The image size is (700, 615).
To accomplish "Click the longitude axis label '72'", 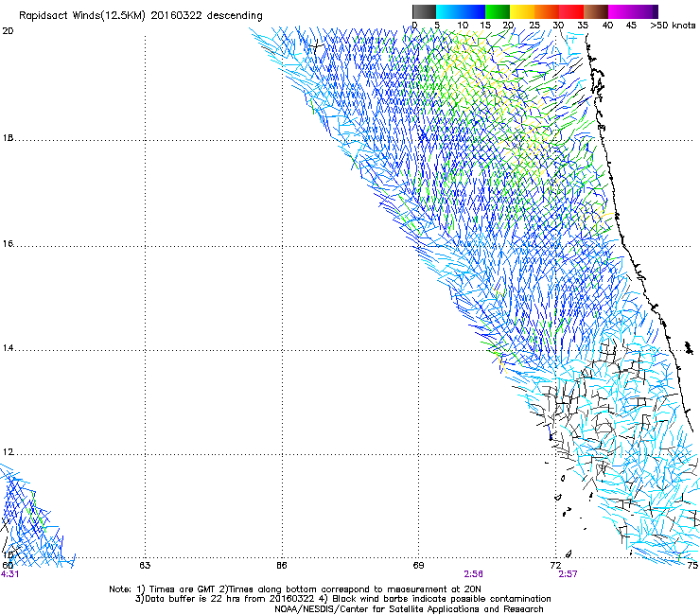I will (555, 566).
